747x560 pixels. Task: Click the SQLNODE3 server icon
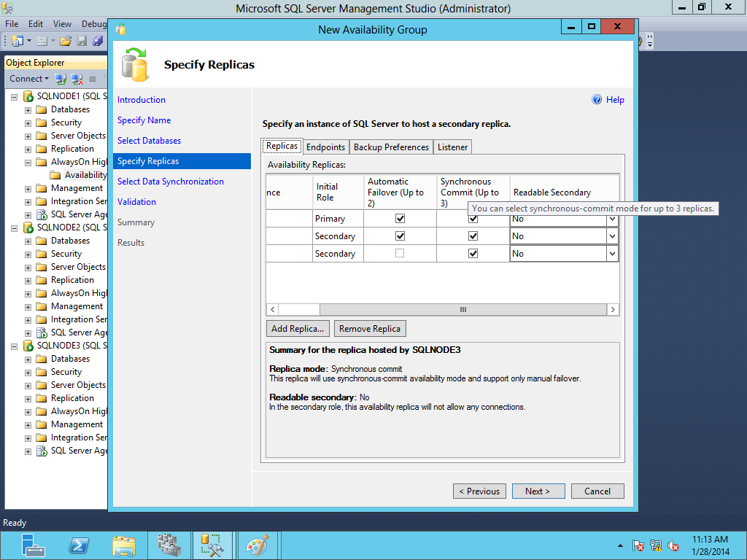click(28, 346)
